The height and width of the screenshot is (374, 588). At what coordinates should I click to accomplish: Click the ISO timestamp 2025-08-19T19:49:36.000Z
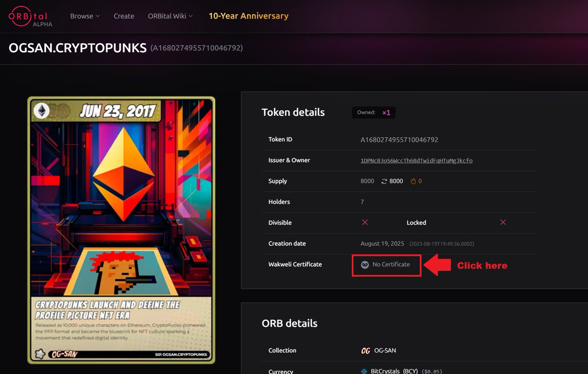(441, 244)
